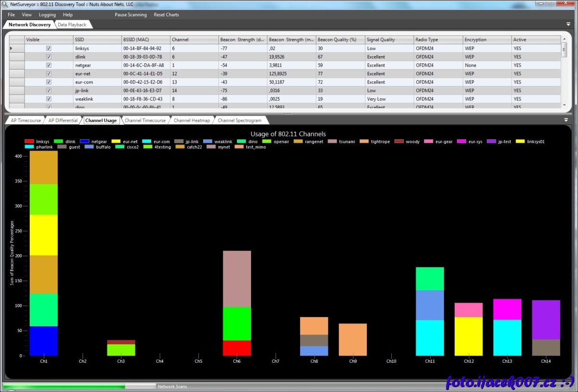Toggle the Visible checkbox for netgear
578x392 pixels.
point(48,65)
